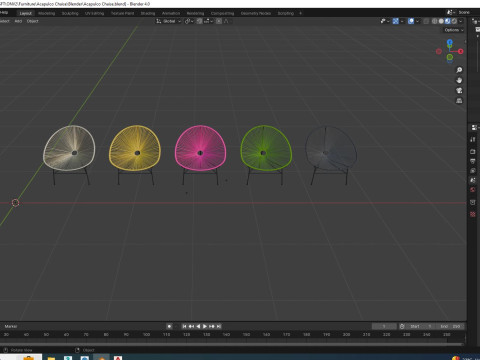Open the gizmos settings dropdown arrow
This screenshot has width=480, height=360.
click(x=402, y=21)
